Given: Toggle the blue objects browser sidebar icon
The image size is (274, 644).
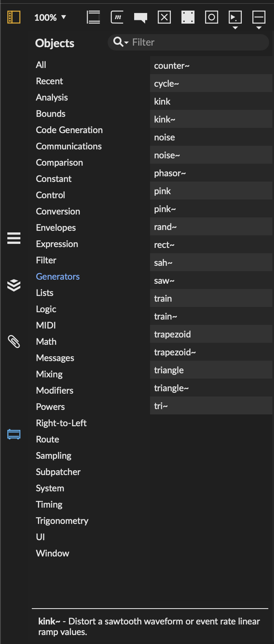Looking at the screenshot, I should (x=14, y=434).
